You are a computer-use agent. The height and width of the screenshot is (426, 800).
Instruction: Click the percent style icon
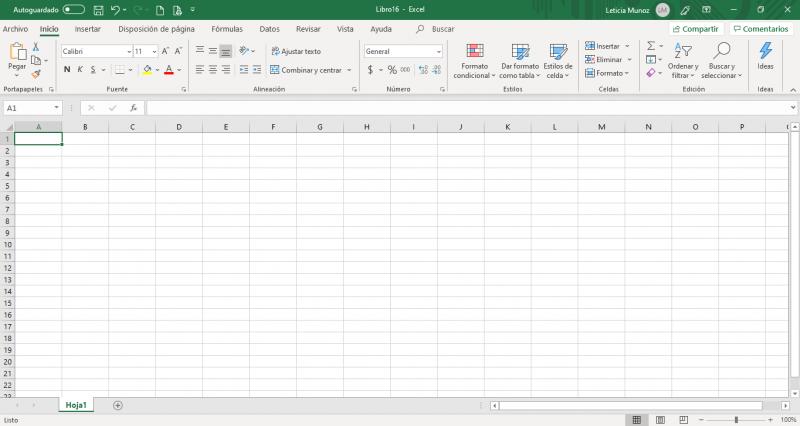pos(392,70)
